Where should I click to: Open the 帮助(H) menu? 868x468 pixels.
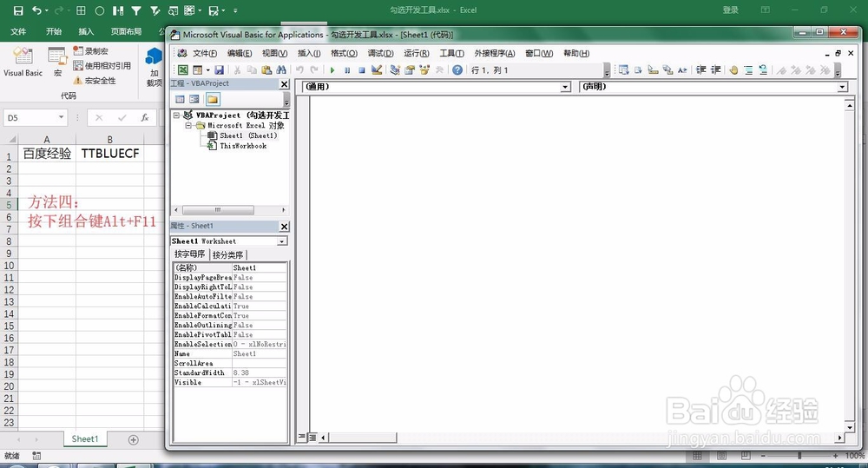576,53
